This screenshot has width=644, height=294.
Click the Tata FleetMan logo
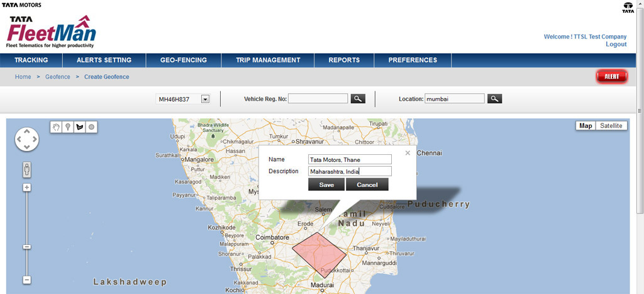click(x=51, y=32)
